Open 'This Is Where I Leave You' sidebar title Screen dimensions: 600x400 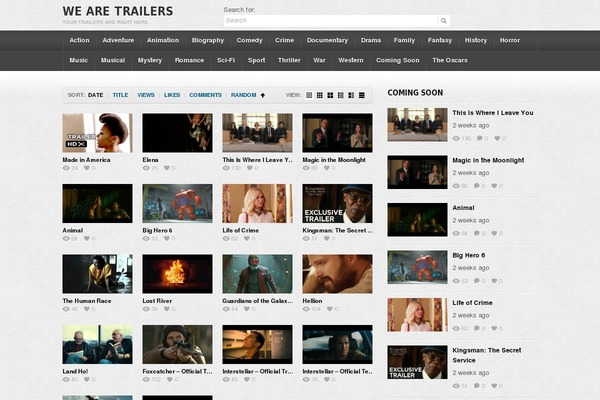pyautogui.click(x=493, y=113)
